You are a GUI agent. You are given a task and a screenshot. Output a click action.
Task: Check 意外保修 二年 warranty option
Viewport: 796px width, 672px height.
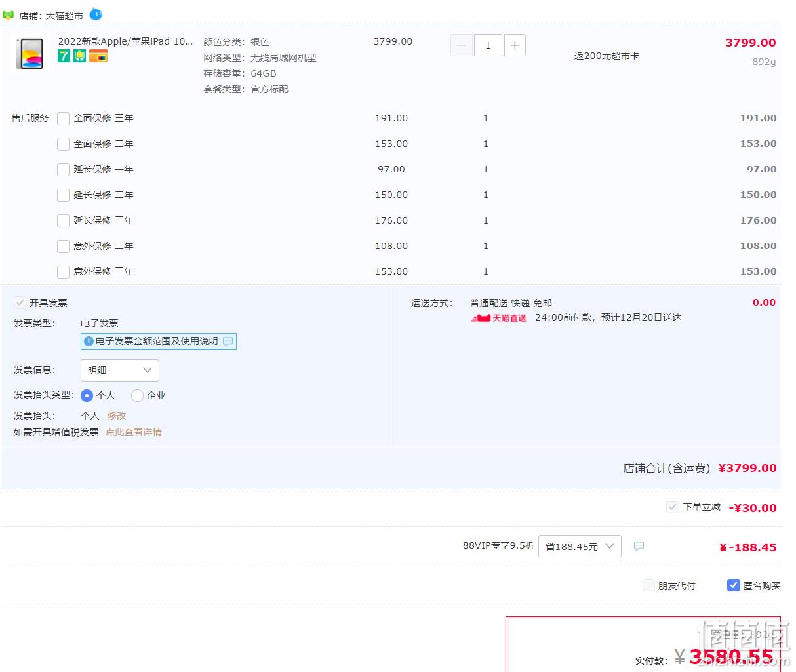63,247
